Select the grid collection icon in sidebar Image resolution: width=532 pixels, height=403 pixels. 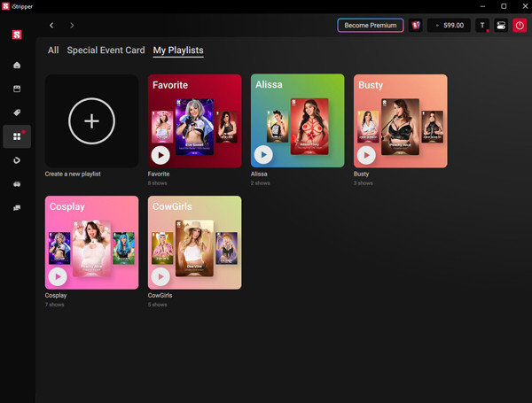(17, 136)
